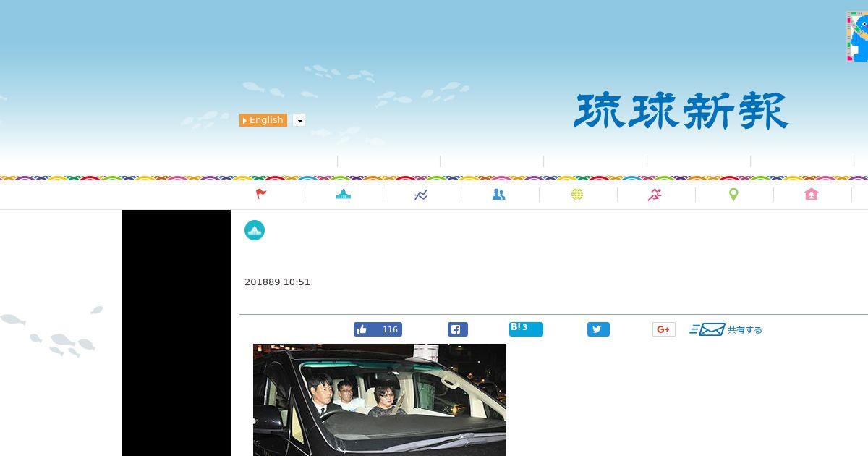Like the article with thumbs-up 116 button

(378, 329)
